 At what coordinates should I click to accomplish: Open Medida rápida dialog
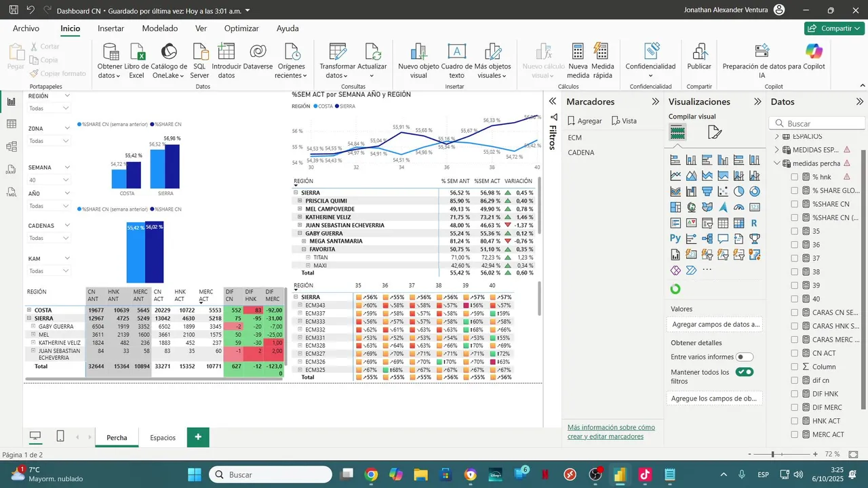[x=602, y=60]
